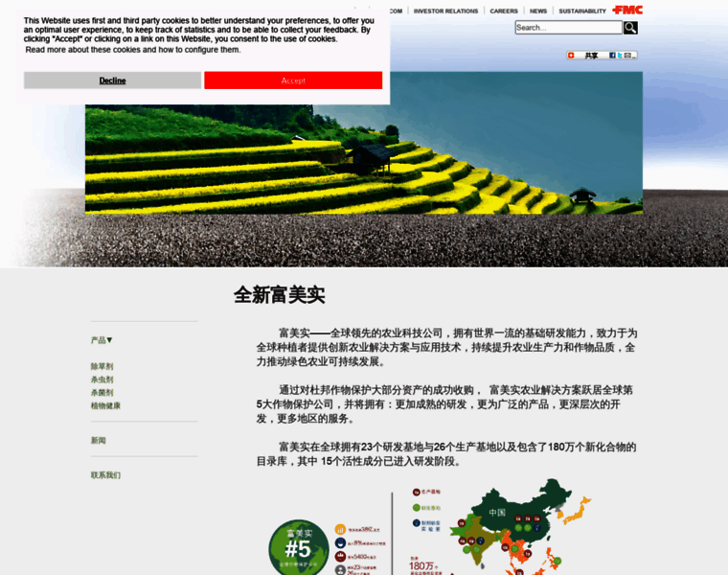Open 杀菌剂 sidebar link
The width and height of the screenshot is (728, 575).
click(102, 393)
